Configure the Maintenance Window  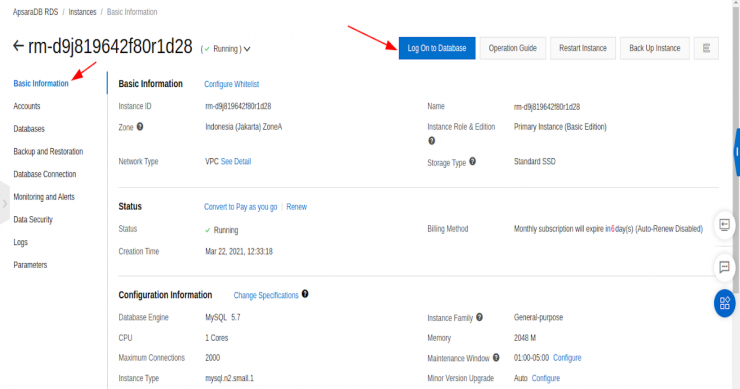(567, 358)
